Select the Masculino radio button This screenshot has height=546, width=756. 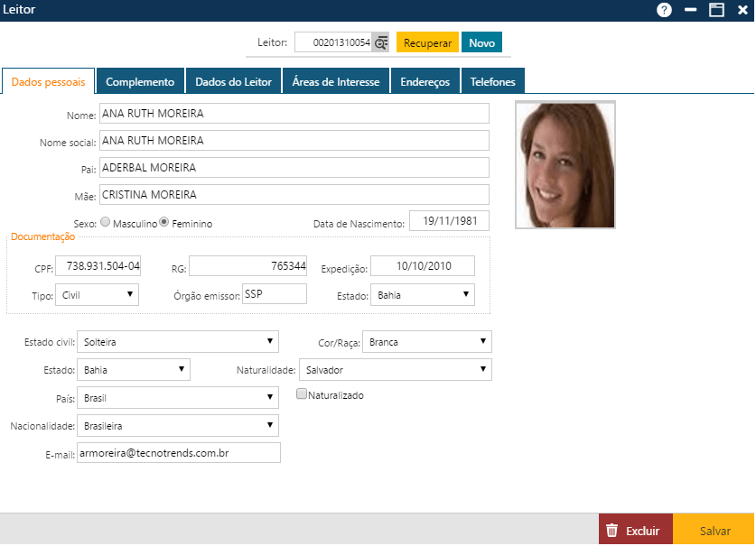106,222
